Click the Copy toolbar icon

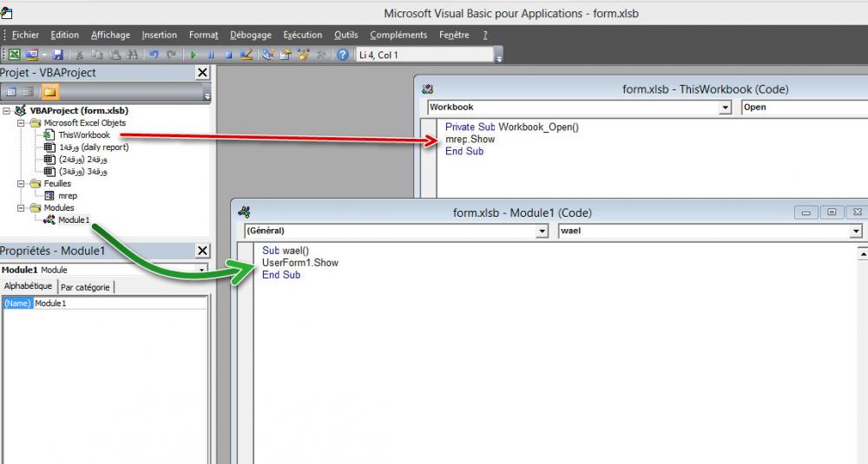pyautogui.click(x=97, y=55)
